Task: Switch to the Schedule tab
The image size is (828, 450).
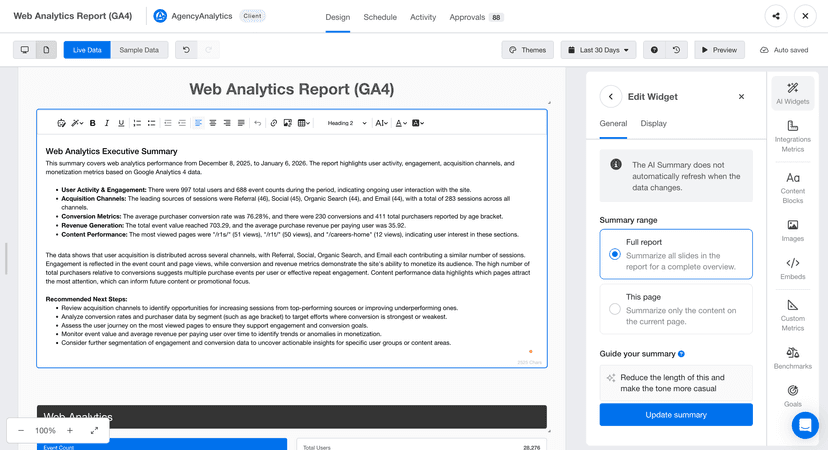Action: click(x=380, y=17)
